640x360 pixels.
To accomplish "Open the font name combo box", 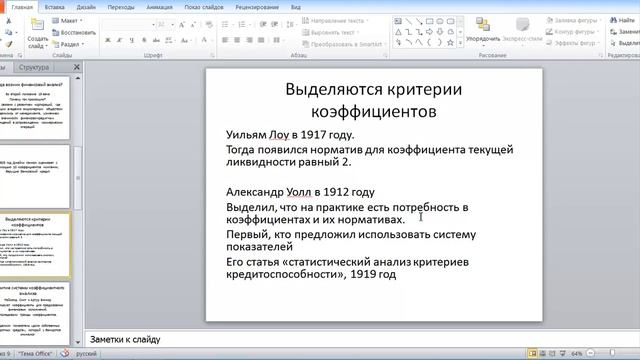I will pyautogui.click(x=129, y=25).
